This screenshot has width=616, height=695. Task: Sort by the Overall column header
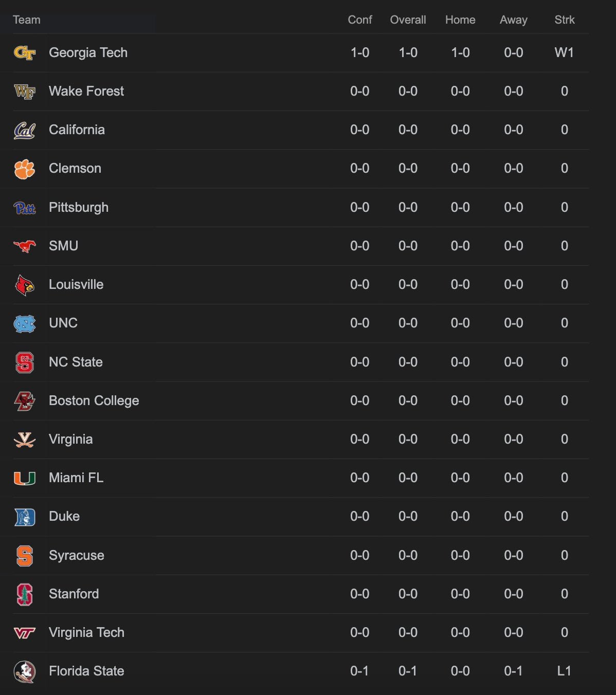(408, 20)
